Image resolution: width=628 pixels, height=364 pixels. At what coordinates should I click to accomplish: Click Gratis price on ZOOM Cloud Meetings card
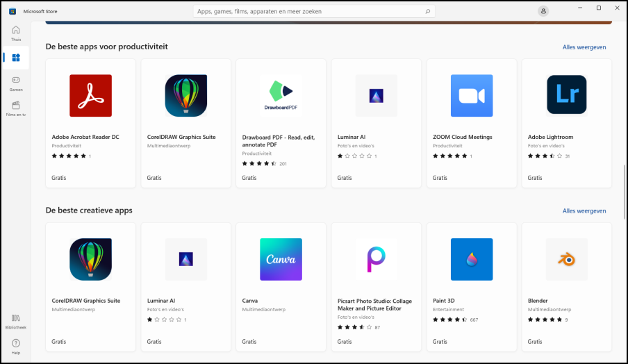click(x=440, y=178)
